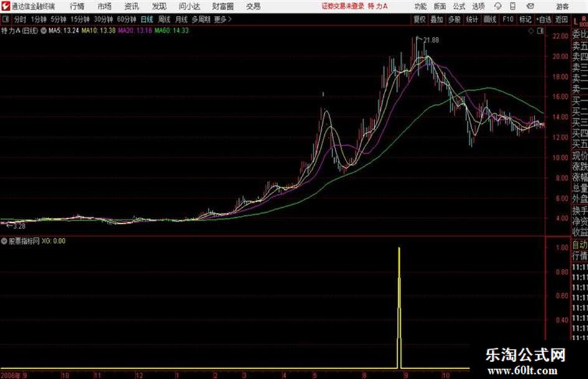Click the L icon above the quote panel
Screen dimensions: 588x379
[576, 22]
